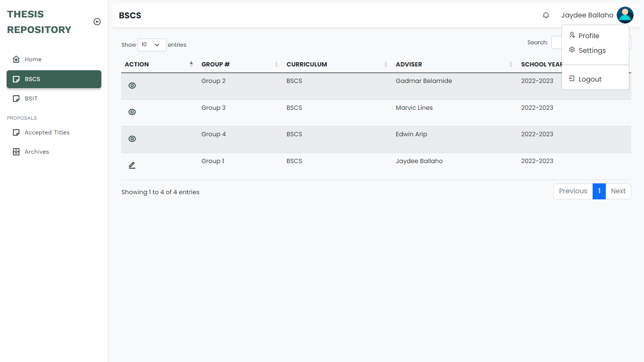View Group 4 details via eye icon
The height and width of the screenshot is (362, 644).
click(132, 139)
